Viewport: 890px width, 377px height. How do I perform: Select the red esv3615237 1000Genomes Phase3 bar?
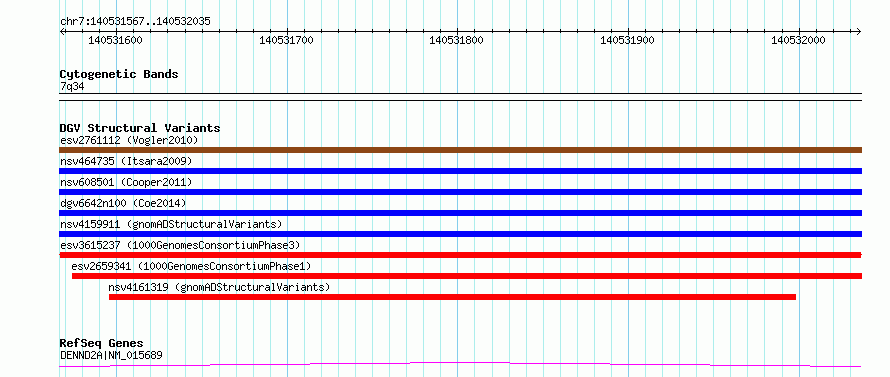tap(460, 255)
